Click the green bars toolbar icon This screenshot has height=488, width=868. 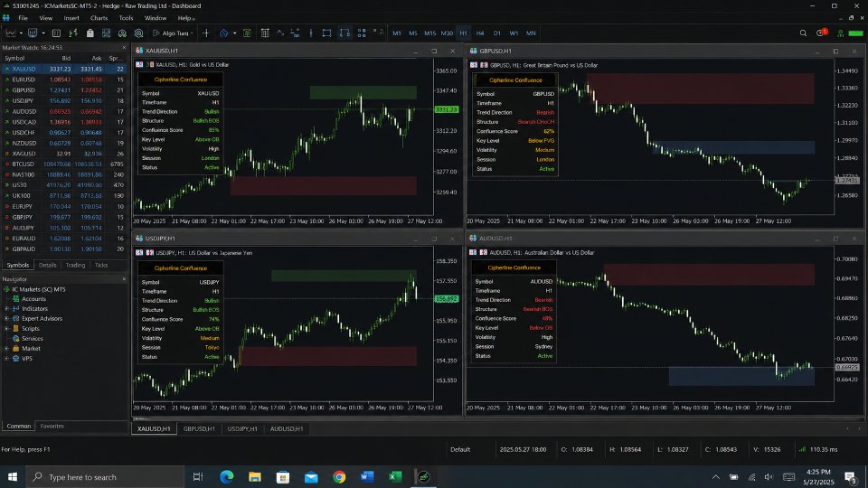tap(73, 33)
